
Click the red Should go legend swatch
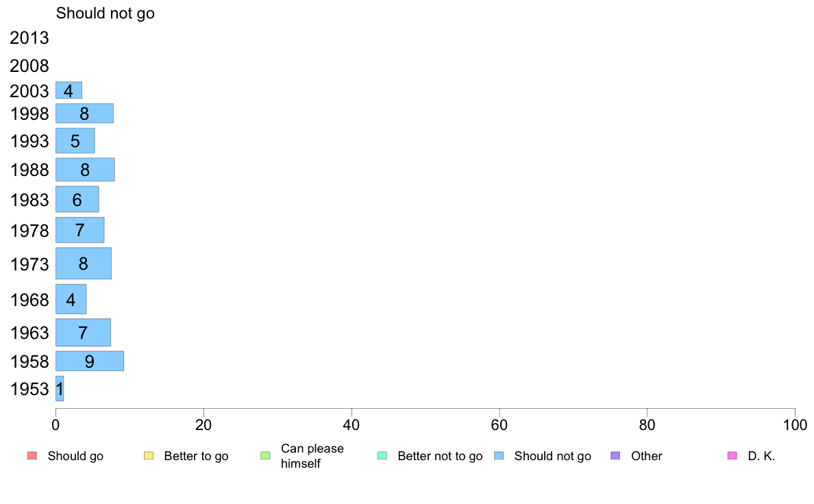pyautogui.click(x=32, y=456)
